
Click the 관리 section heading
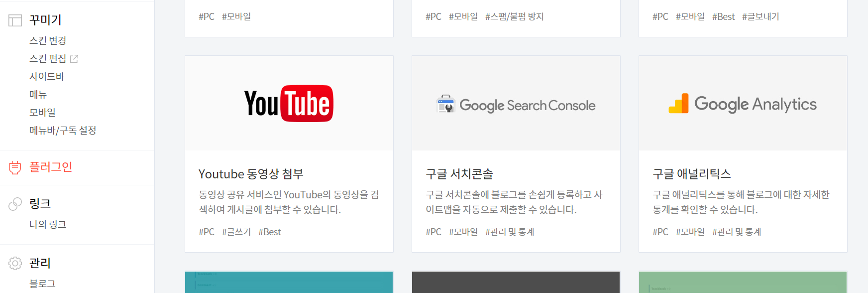[x=40, y=263]
